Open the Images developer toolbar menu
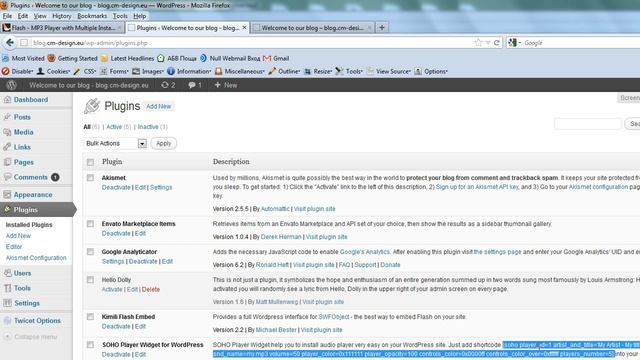Viewport: 640px width, 360px height. pos(148,71)
